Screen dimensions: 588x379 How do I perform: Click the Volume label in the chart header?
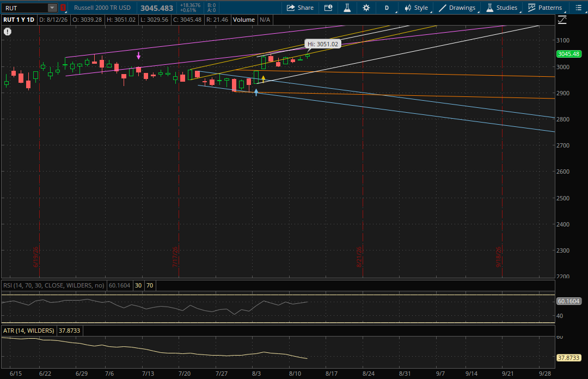[244, 20]
